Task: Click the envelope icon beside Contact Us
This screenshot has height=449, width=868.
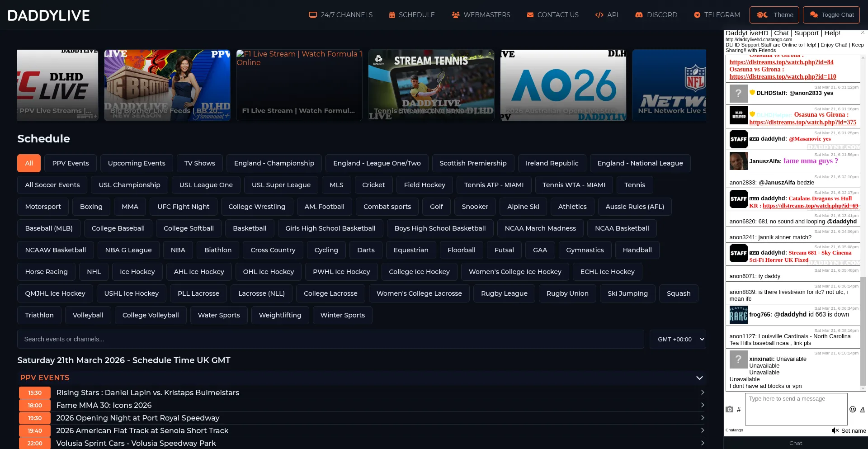Action: tap(530, 15)
